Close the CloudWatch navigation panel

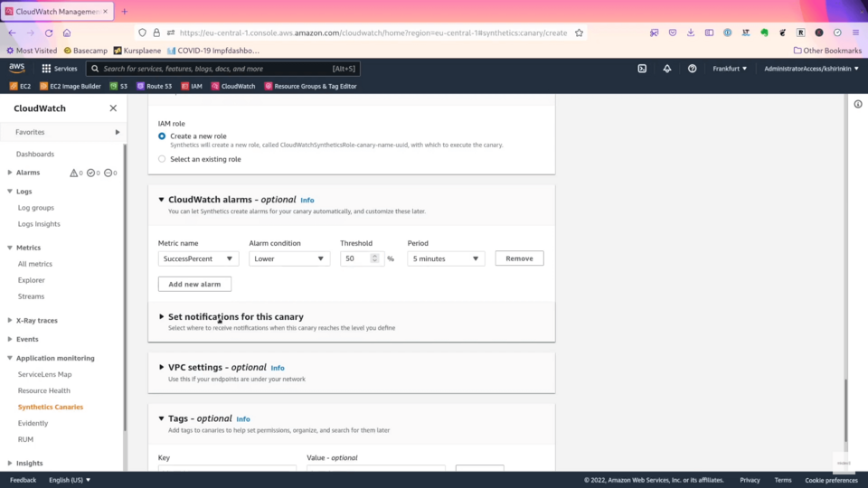pyautogui.click(x=113, y=108)
